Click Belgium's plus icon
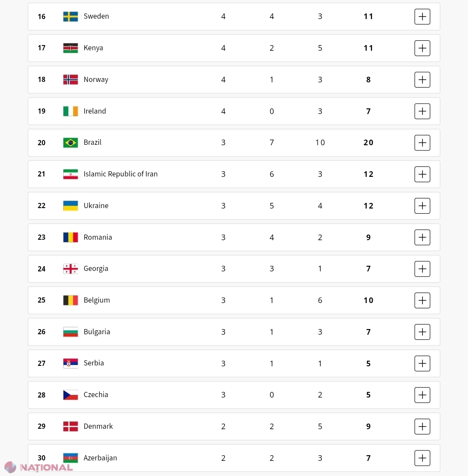 coord(422,300)
